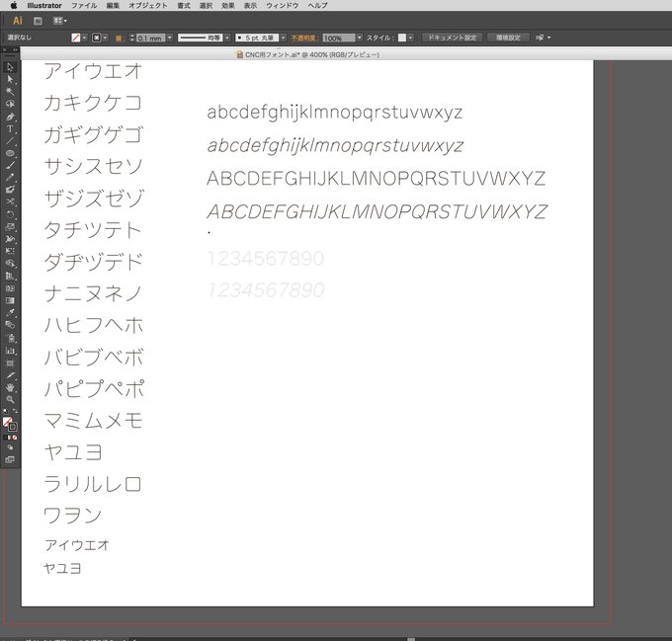Click the Change Screen Mode icon

tap(10, 460)
